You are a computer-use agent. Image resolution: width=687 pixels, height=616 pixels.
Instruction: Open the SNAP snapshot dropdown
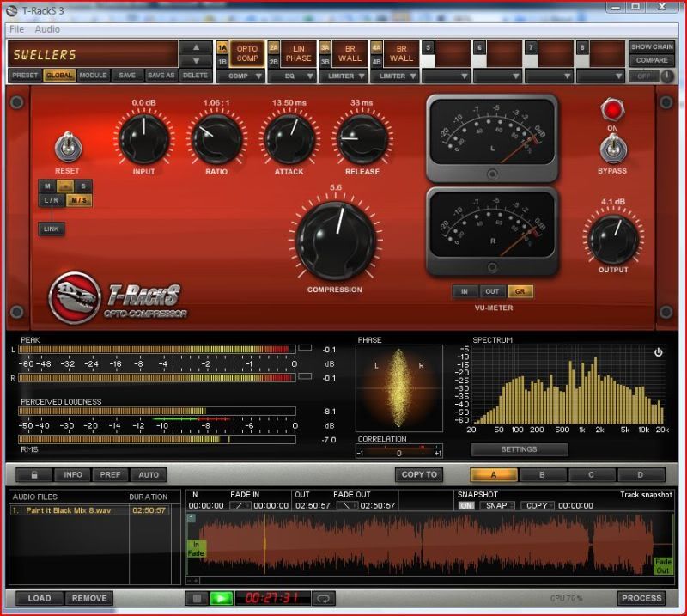tap(499, 505)
